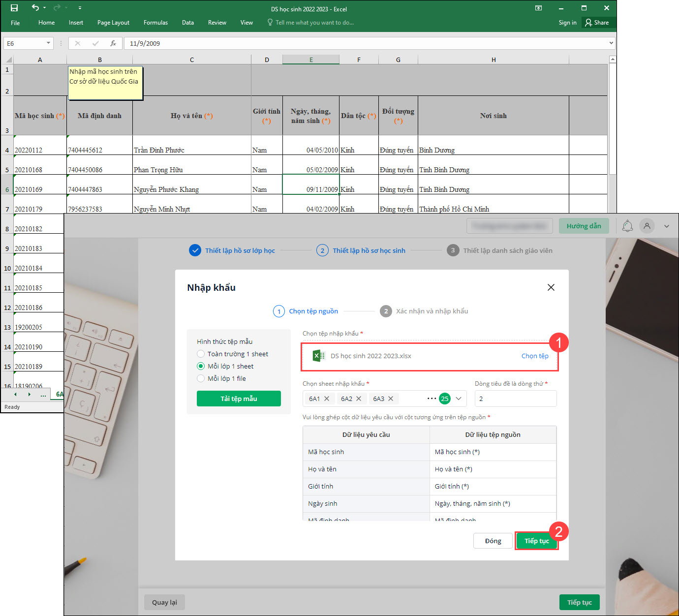This screenshot has height=616, width=679.
Task: Open the Page Layout ribbon tab
Action: tap(113, 23)
